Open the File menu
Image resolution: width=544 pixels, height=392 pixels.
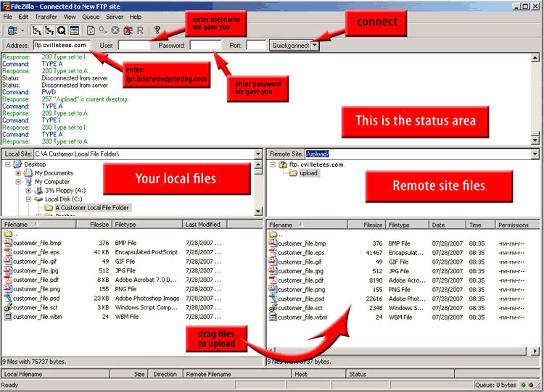click(8, 17)
